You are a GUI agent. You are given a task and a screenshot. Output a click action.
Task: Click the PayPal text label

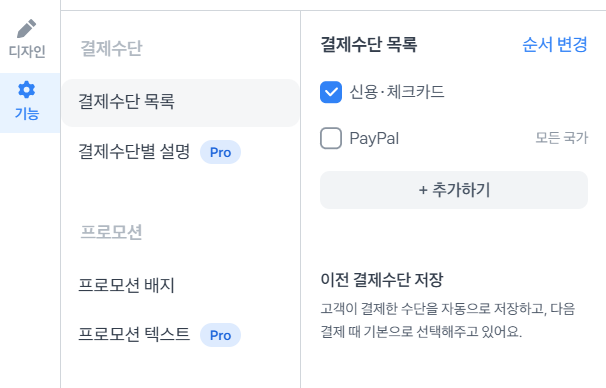point(374,138)
